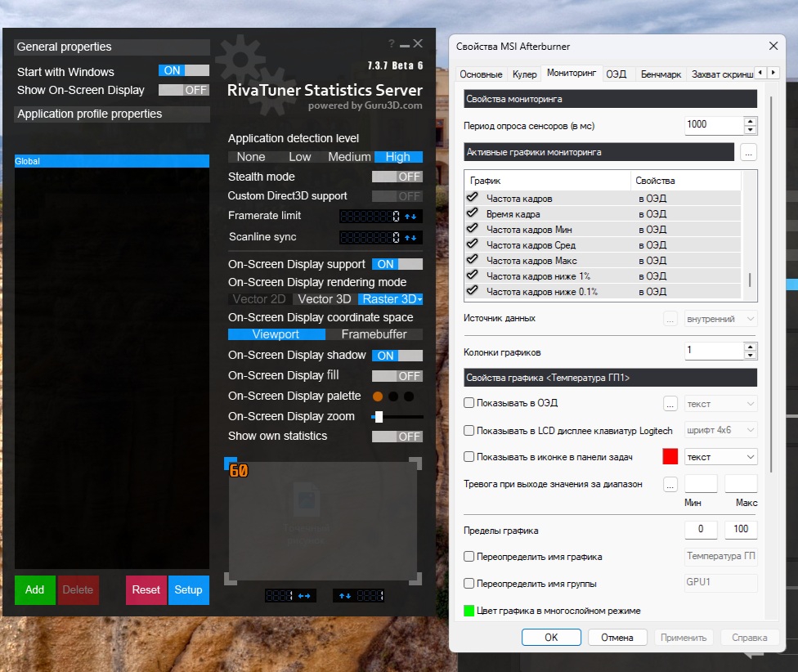Uncheck 'Время кадра' graph checkmark
Screen dimensions: 798x672
473,213
